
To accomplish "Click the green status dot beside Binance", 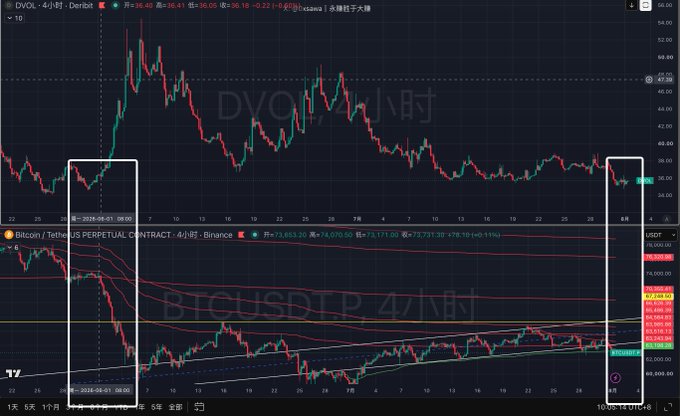I will pyautogui.click(x=255, y=235).
